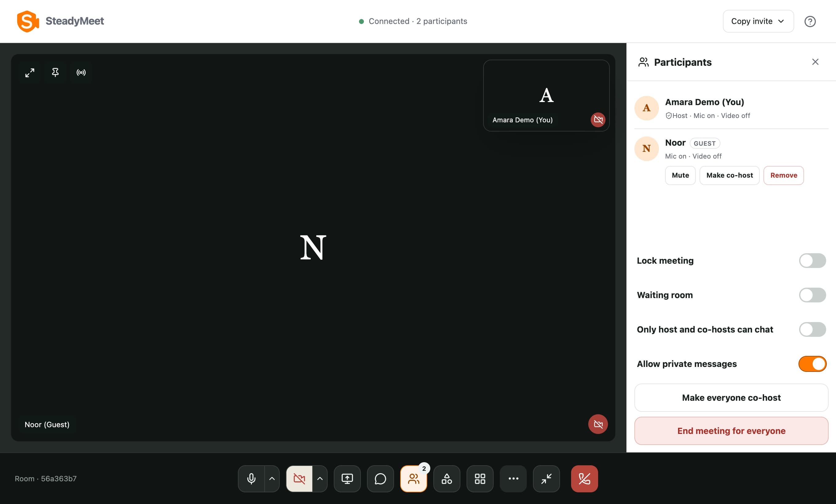836x504 pixels.
Task: Open the chat panel
Action: 380,478
